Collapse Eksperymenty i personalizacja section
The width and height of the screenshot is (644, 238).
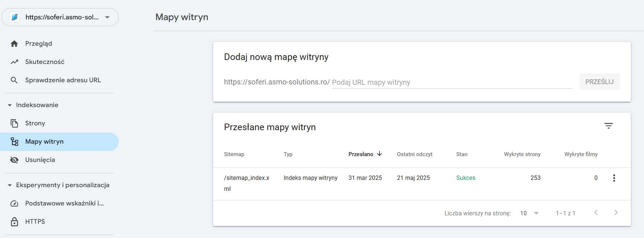pos(10,185)
